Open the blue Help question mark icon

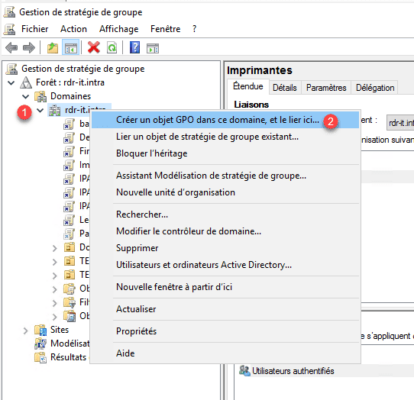coord(135,48)
